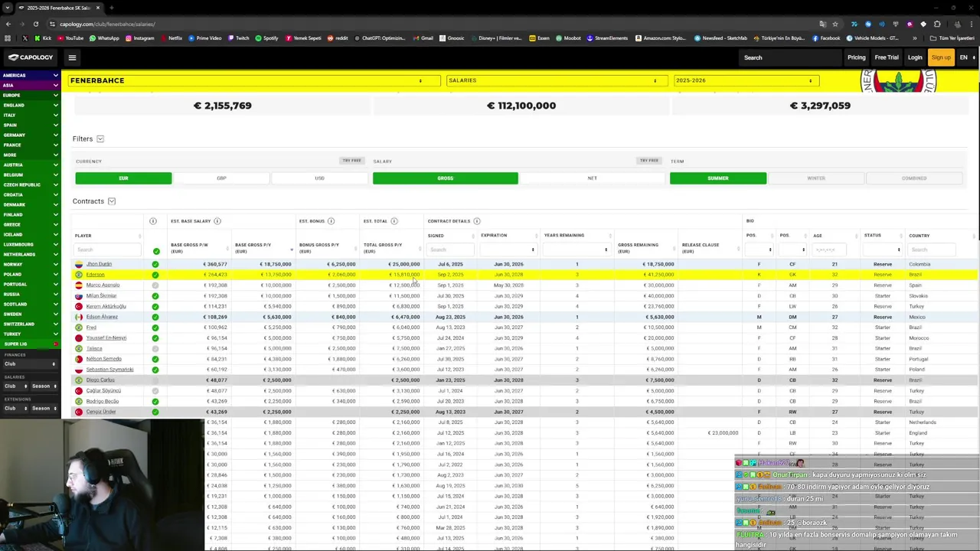Image resolution: width=980 pixels, height=551 pixels.
Task: Expand Turkey in the sidebar
Action: [x=30, y=334]
